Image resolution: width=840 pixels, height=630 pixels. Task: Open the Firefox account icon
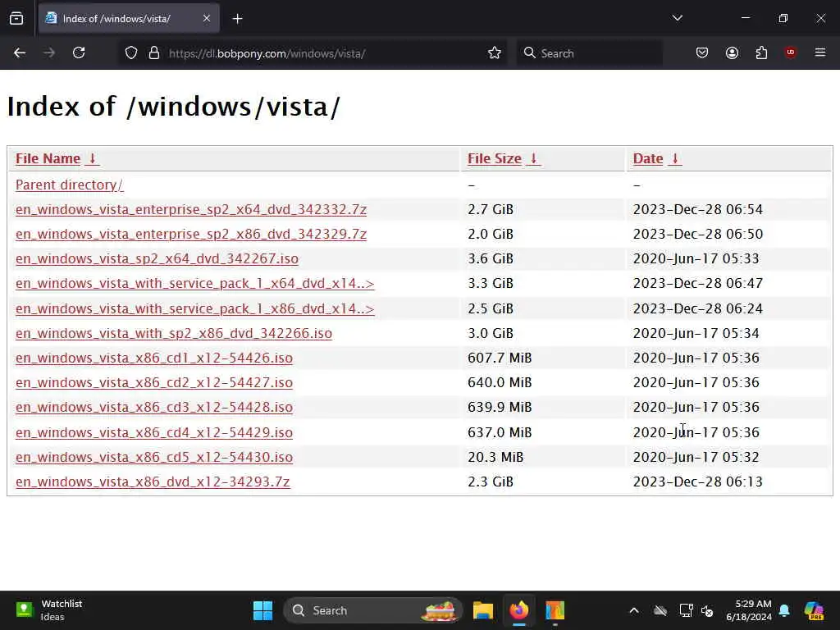tap(732, 52)
